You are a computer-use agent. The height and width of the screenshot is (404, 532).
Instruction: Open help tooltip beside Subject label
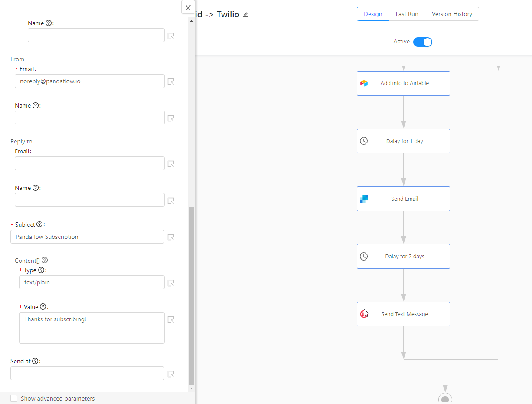pos(39,225)
